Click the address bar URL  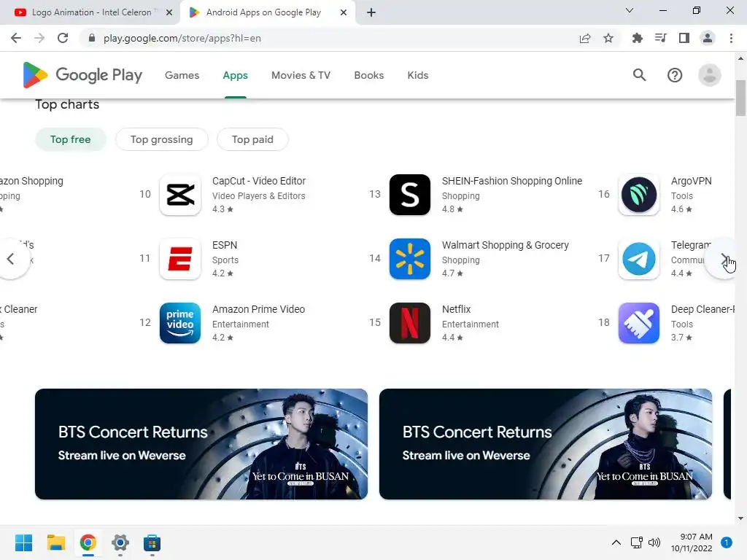[182, 38]
